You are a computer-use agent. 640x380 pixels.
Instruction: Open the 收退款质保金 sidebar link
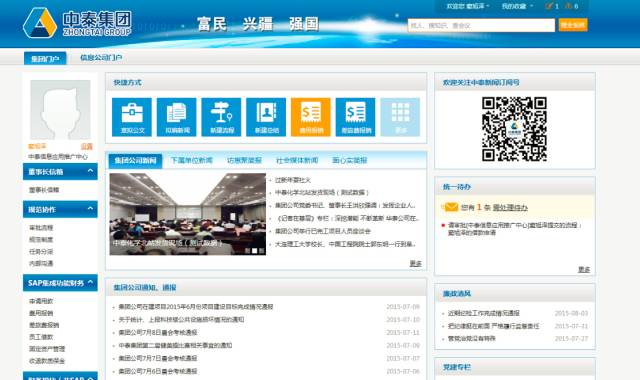tap(47, 361)
